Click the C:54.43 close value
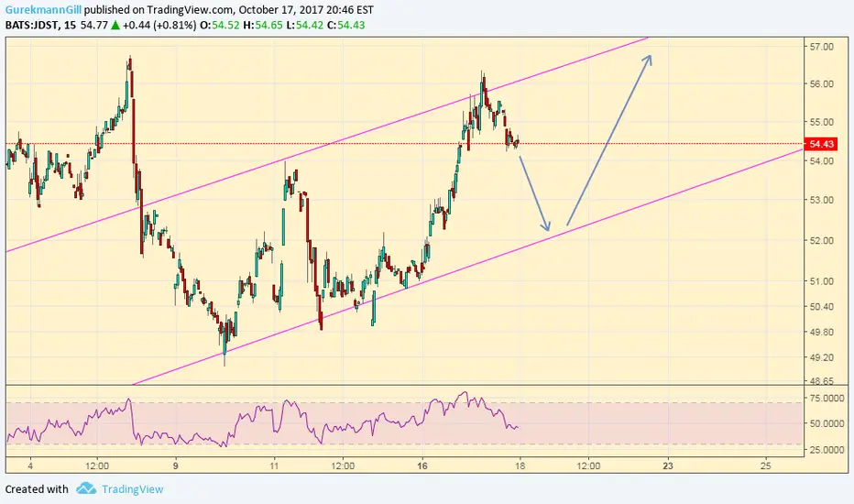Image resolution: width=854 pixels, height=504 pixels. [x=345, y=25]
